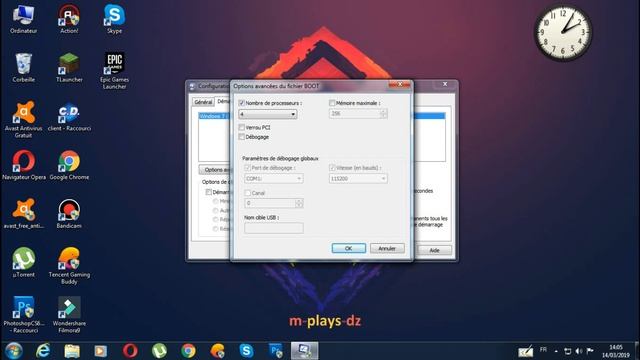Open the Corbeille recycle bin icon
Viewport: 640px width, 360px height.
[x=23, y=68]
